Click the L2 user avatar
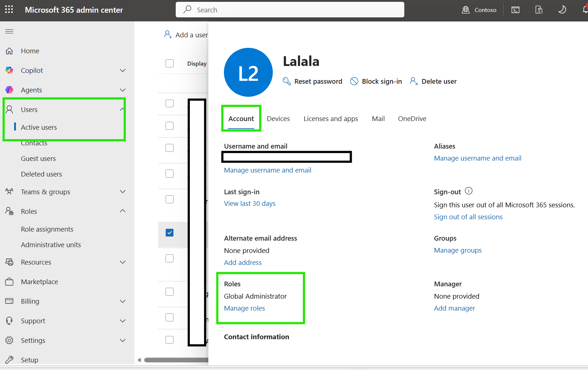 248,72
